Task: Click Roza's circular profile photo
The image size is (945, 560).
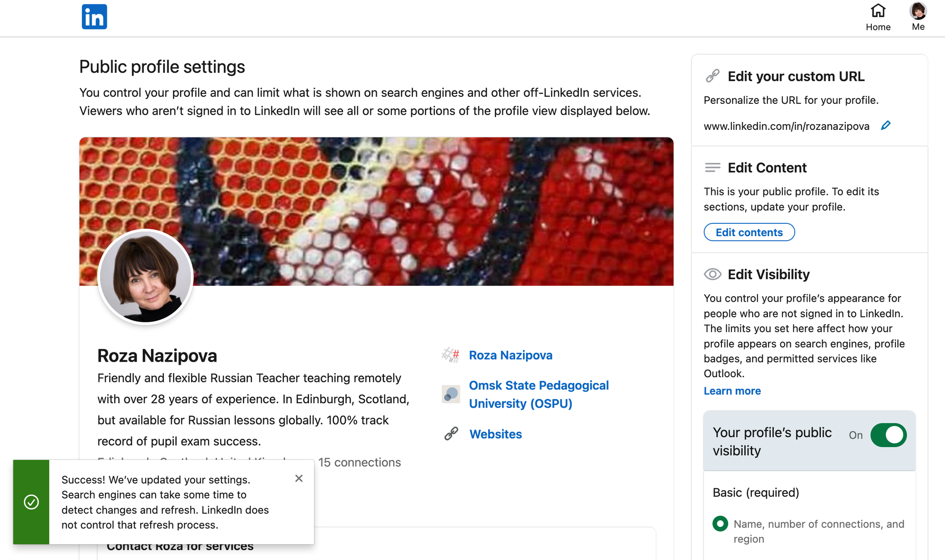Action: (x=146, y=277)
